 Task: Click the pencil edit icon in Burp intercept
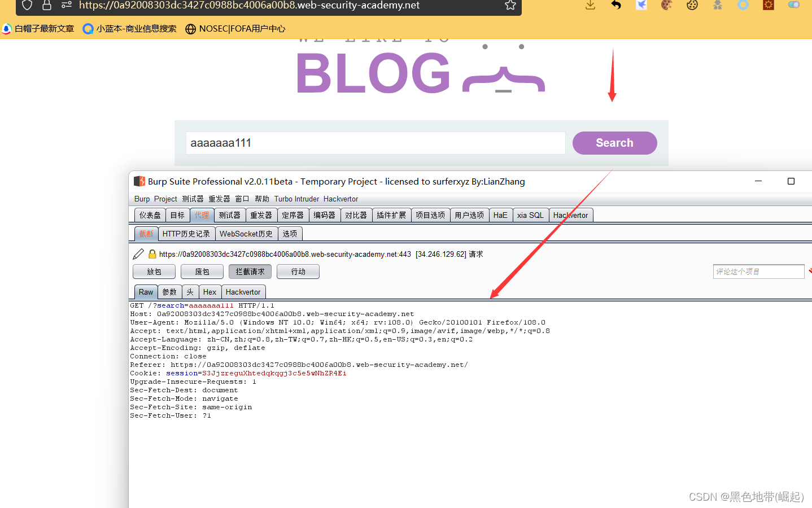(x=138, y=253)
